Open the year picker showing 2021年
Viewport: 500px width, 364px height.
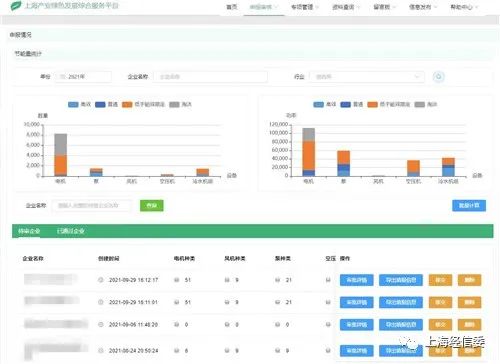[x=83, y=77]
